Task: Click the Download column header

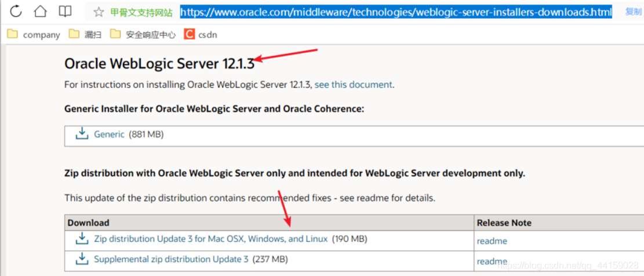Action: (88, 223)
